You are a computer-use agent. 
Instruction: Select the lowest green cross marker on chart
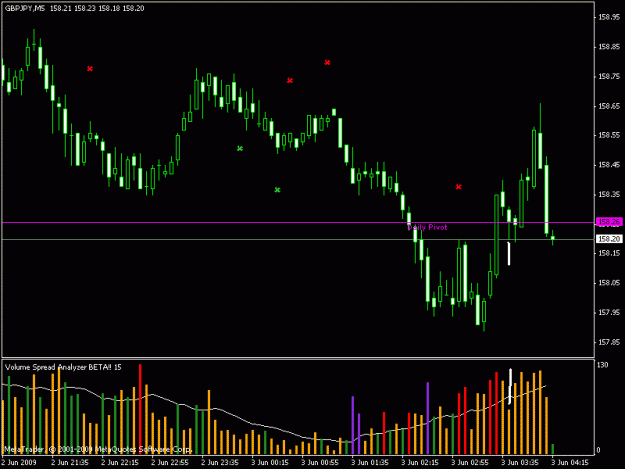[x=277, y=190]
